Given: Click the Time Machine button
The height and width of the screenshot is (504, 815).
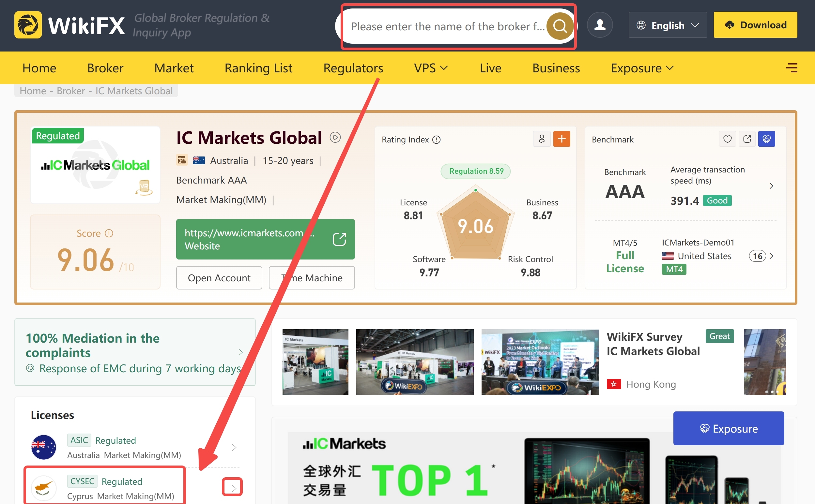Looking at the screenshot, I should click(x=313, y=278).
